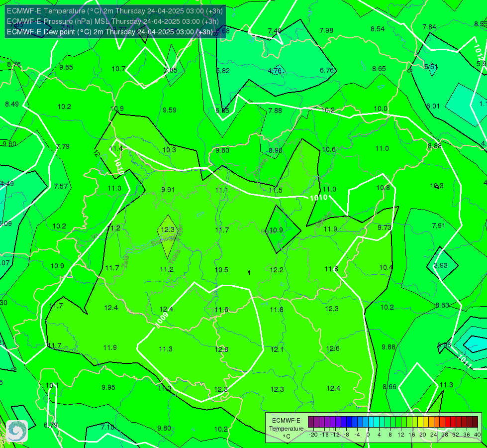
Task: Click the 6.01 temperature value
Action: click(x=433, y=107)
